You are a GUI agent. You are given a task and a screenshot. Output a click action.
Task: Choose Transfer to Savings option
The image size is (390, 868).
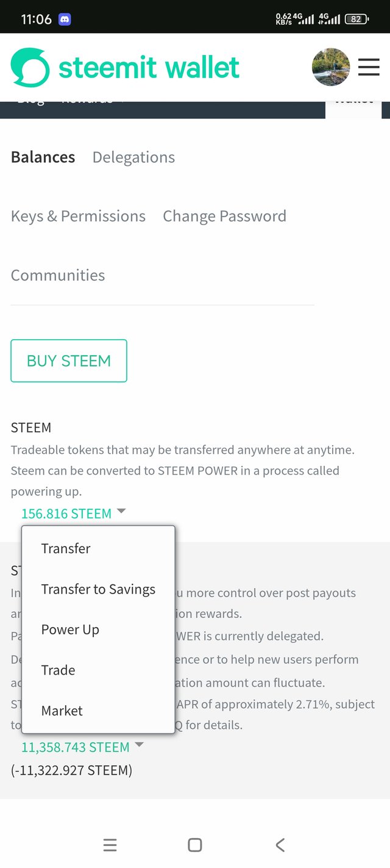(98, 589)
